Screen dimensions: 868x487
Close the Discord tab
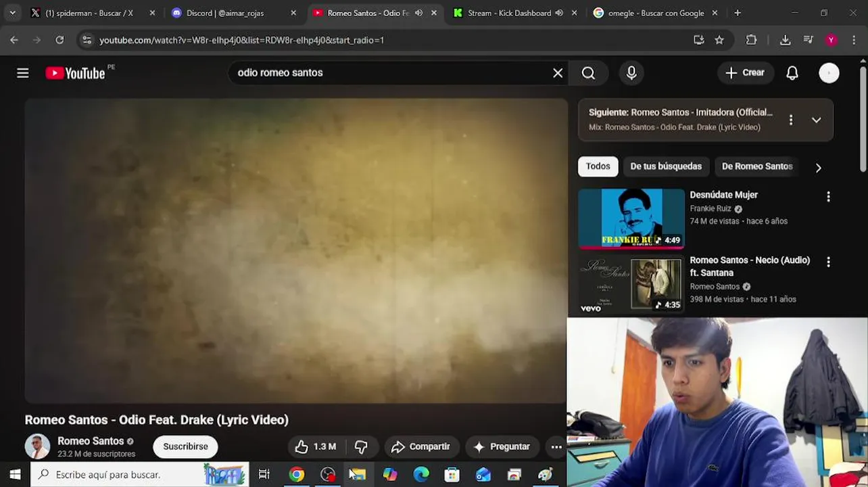click(293, 13)
